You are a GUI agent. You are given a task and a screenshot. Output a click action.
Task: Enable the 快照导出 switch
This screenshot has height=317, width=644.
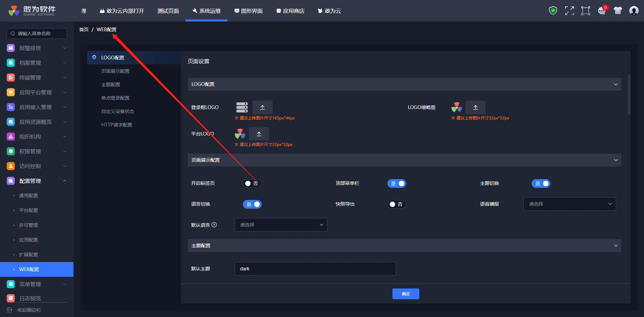click(x=396, y=204)
